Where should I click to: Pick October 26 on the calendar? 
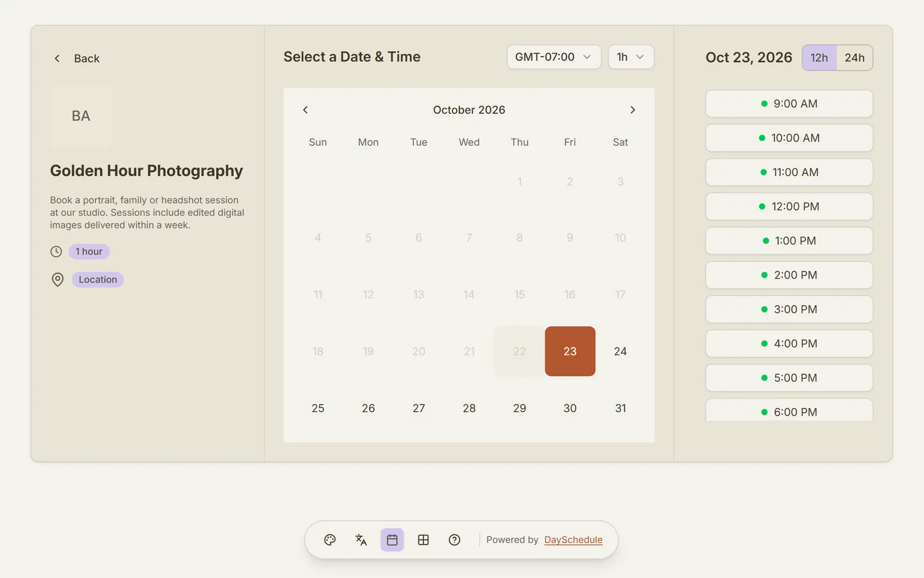click(368, 408)
